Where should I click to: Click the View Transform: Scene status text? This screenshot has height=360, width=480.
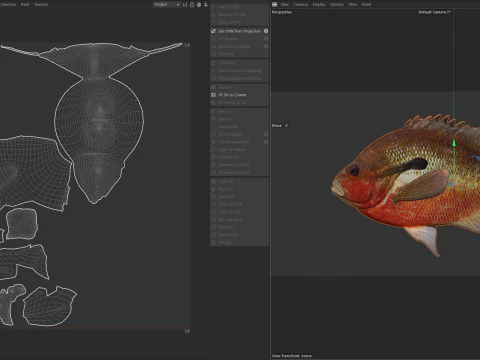[x=292, y=356]
